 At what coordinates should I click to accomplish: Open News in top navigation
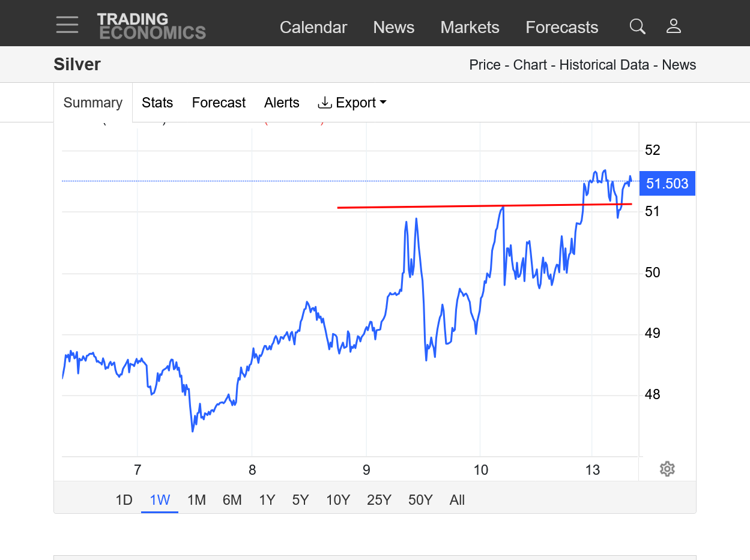(x=393, y=27)
